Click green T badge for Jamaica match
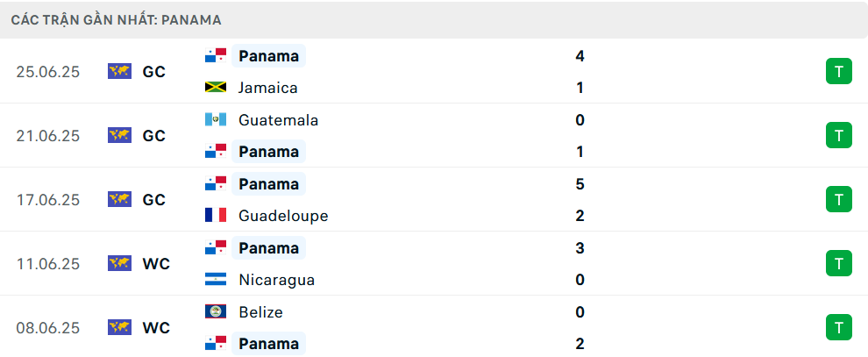 838,72
